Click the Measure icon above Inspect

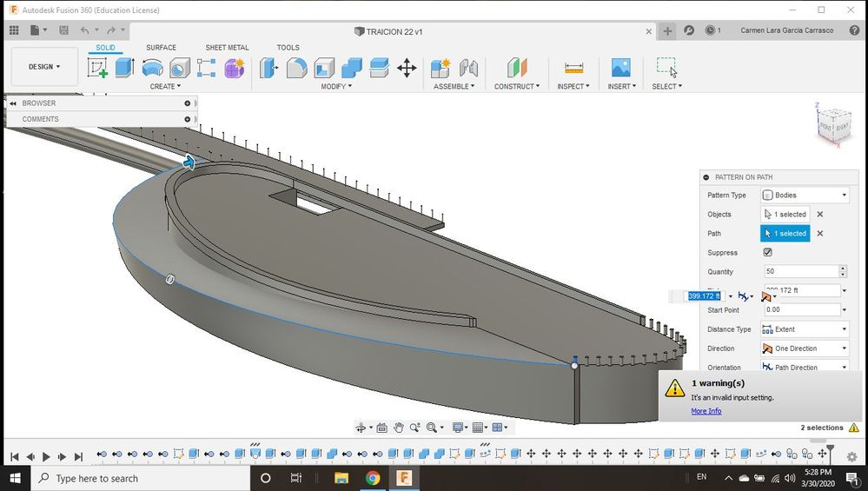573,68
